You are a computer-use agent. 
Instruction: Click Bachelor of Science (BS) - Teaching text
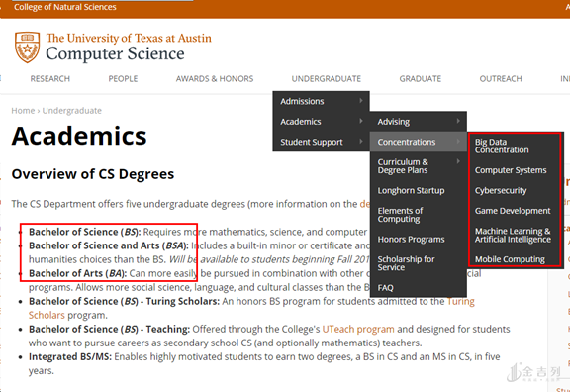point(110,329)
